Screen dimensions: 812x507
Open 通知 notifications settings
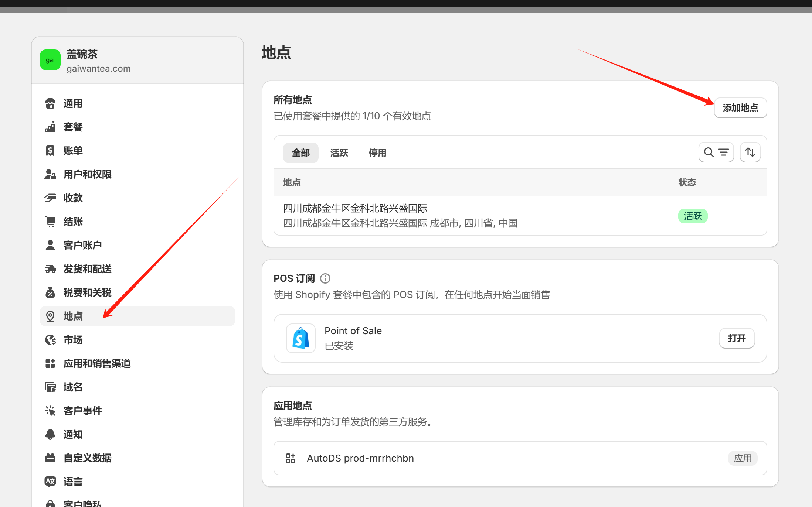(x=73, y=434)
